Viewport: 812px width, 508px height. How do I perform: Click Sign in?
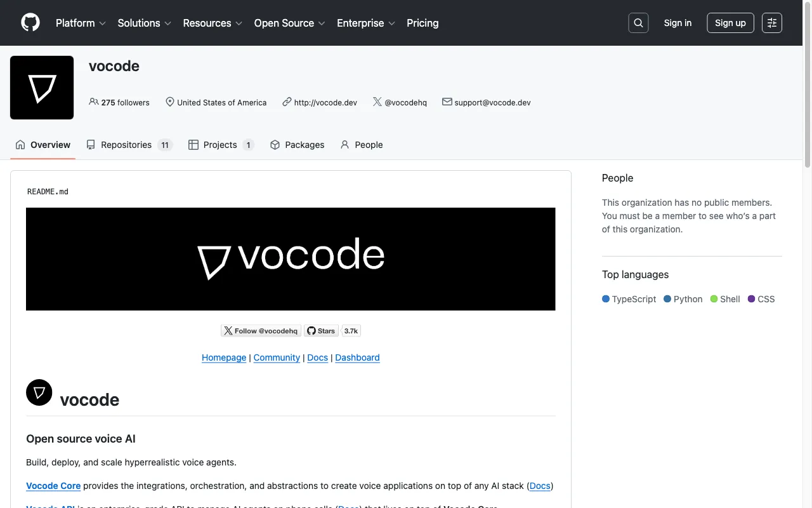coord(678,23)
